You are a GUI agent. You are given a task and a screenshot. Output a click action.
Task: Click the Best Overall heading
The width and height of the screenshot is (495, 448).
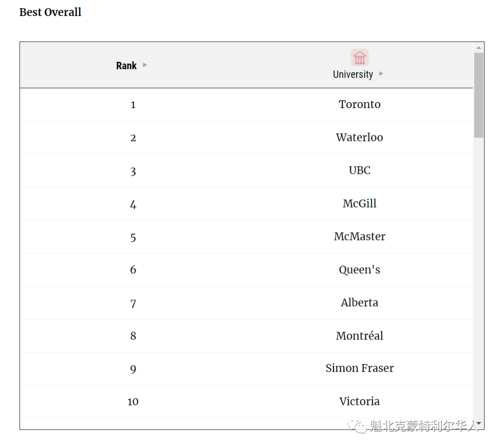coord(50,12)
